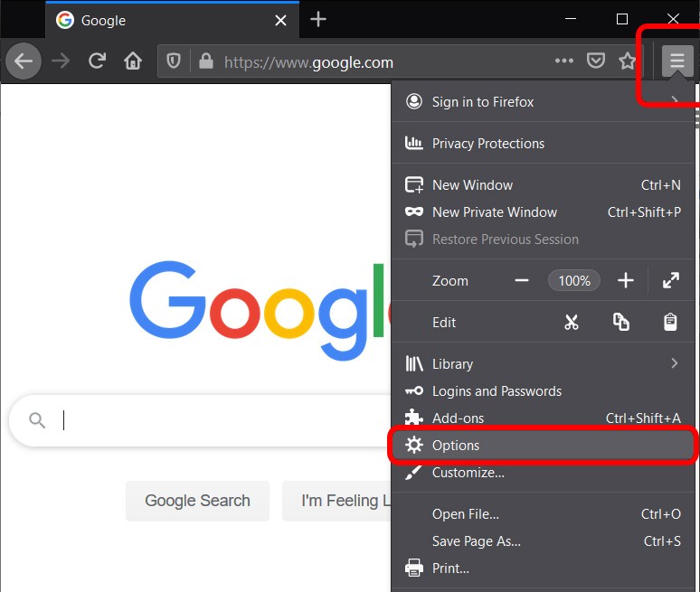Reload the current page
The width and height of the screenshot is (700, 592).
(x=98, y=61)
